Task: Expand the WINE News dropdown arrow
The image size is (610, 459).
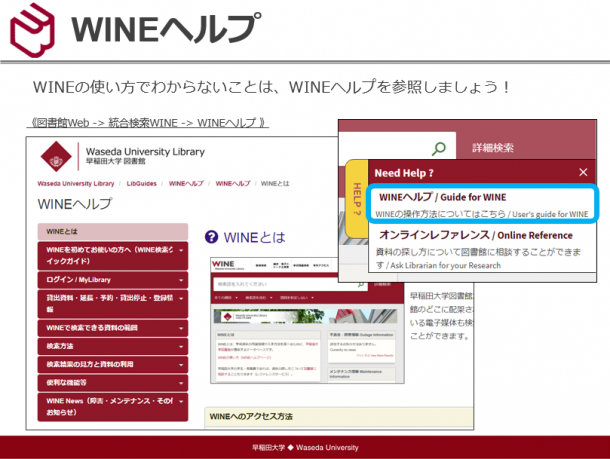Action: coord(181,401)
